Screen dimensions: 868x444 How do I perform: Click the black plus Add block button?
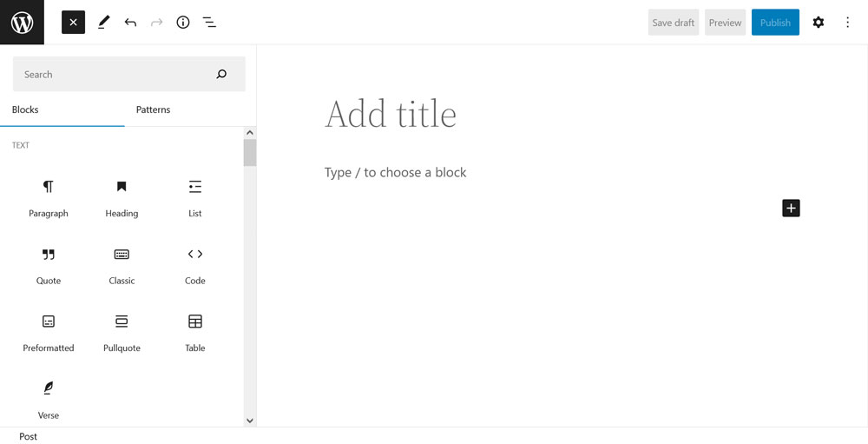[x=791, y=209]
